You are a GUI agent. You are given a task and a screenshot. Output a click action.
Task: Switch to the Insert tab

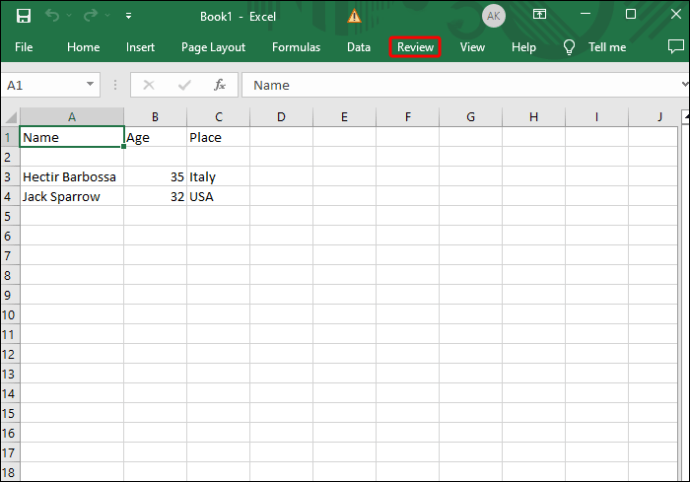coord(140,47)
